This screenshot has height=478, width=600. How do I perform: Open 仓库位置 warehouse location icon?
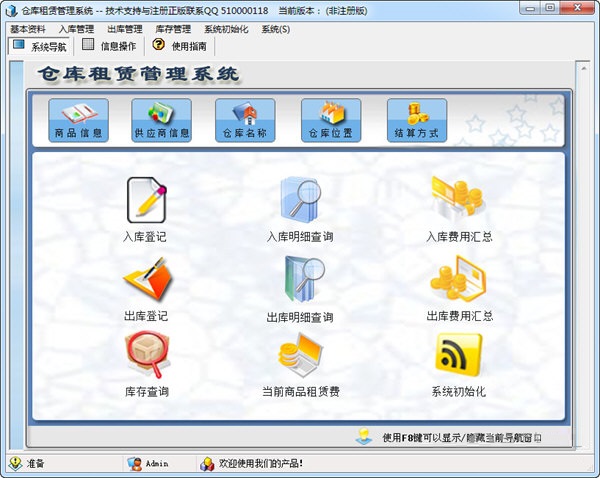pyautogui.click(x=331, y=120)
